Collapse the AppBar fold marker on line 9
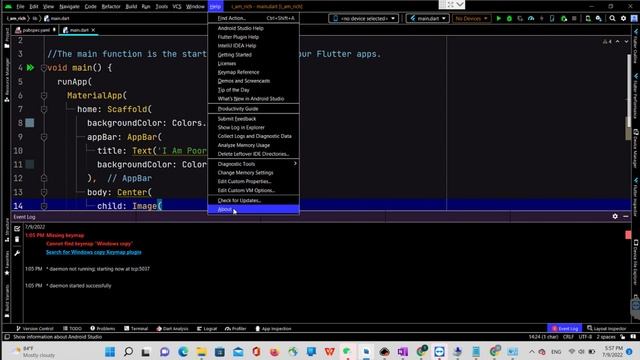The height and width of the screenshot is (360, 640). pyautogui.click(x=44, y=137)
